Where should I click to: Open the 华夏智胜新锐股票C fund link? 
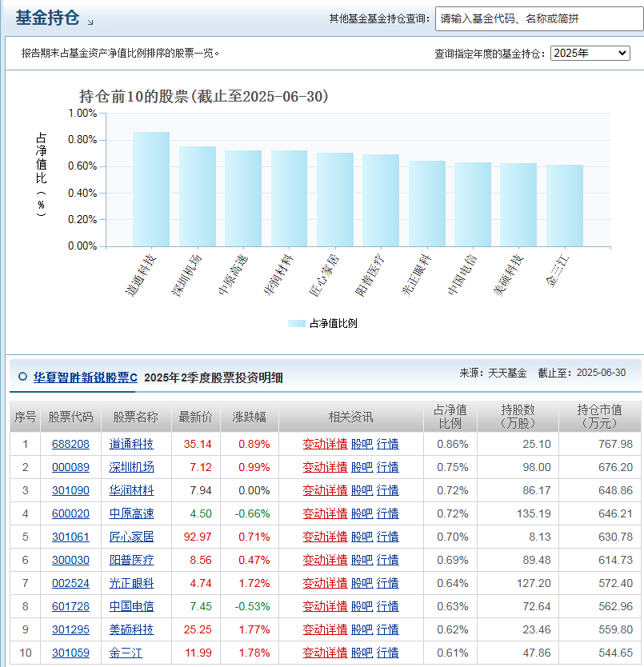85,377
